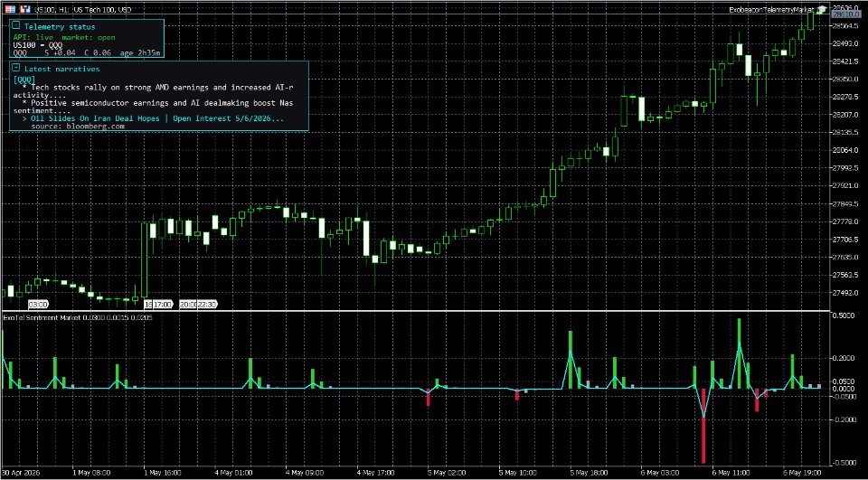Click the US100 - QQQ mapping line
Image resolution: width=868 pixels, height=480 pixels.
coord(38,45)
